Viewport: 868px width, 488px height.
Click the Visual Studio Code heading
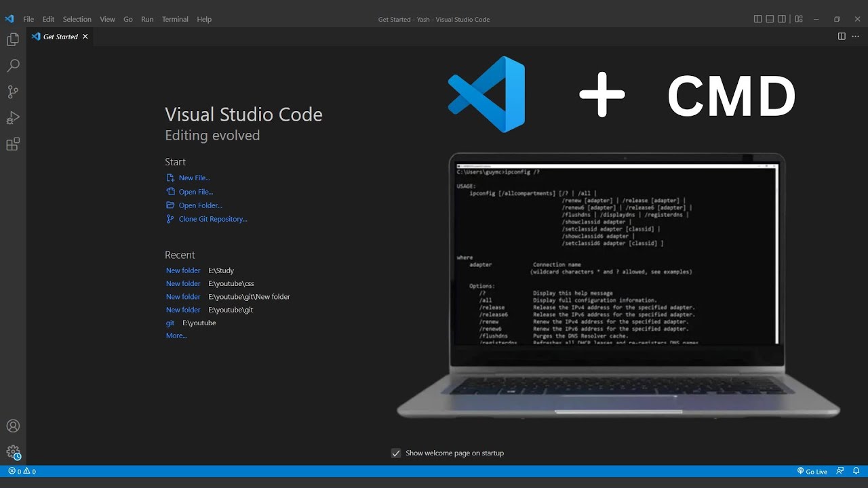243,115
